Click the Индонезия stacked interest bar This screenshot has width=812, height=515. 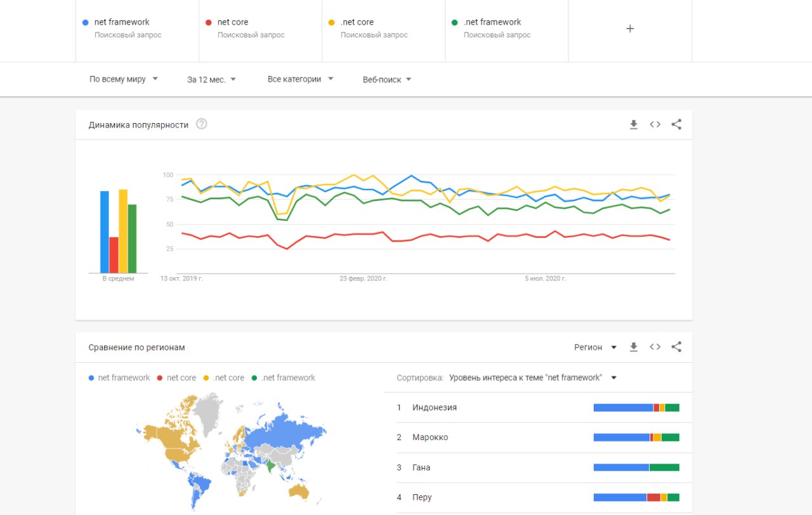(x=636, y=407)
